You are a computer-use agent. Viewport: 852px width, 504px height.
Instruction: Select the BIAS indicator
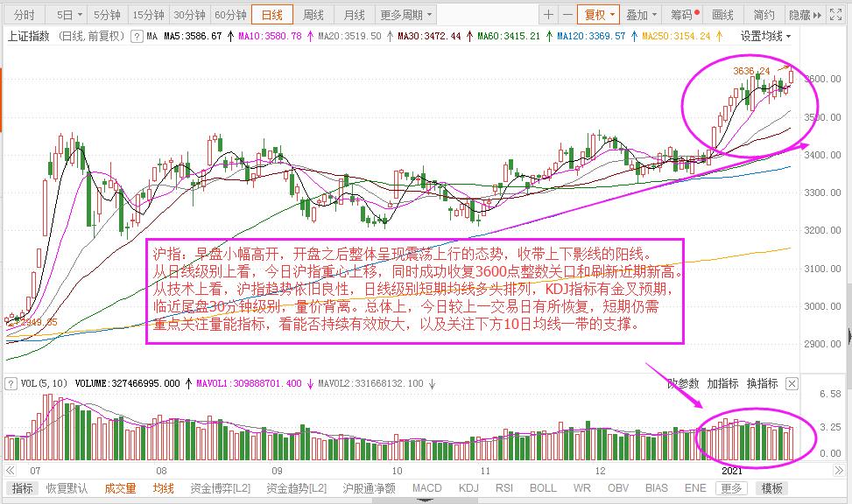(x=657, y=488)
